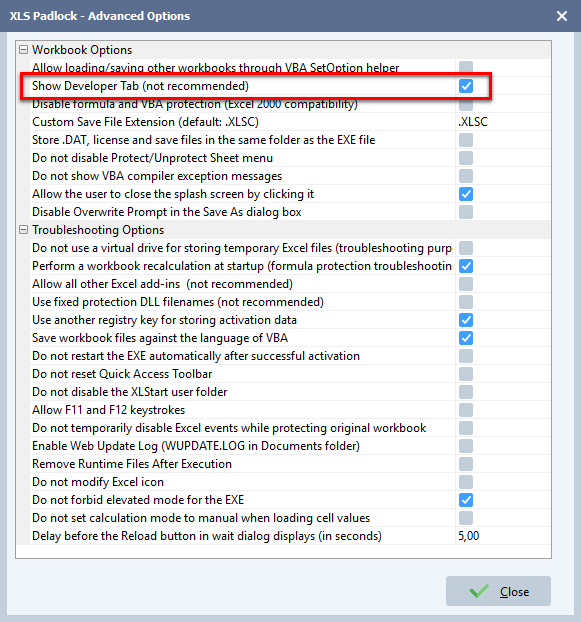581x622 pixels.
Task: Enable Disable formula and VBA protection checkbox
Action: (466, 104)
